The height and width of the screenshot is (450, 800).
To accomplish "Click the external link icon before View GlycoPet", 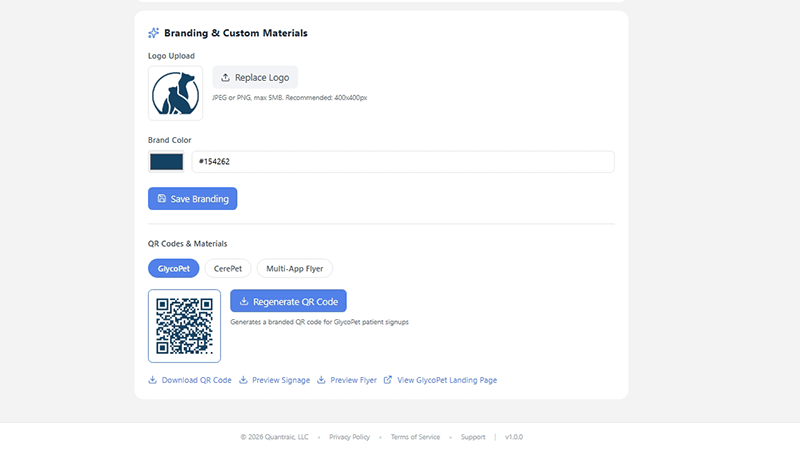I will click(x=388, y=380).
